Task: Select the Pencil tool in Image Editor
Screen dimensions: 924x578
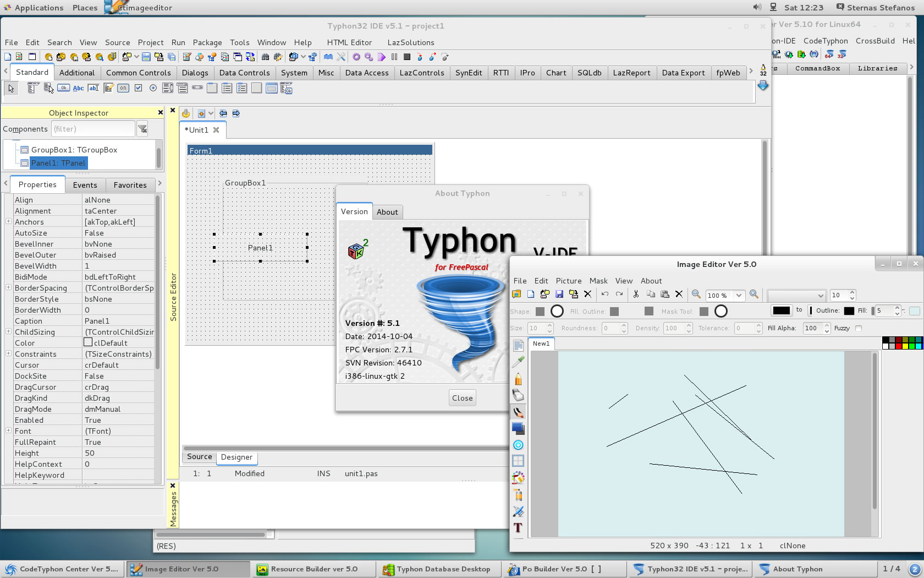Action: (518, 379)
